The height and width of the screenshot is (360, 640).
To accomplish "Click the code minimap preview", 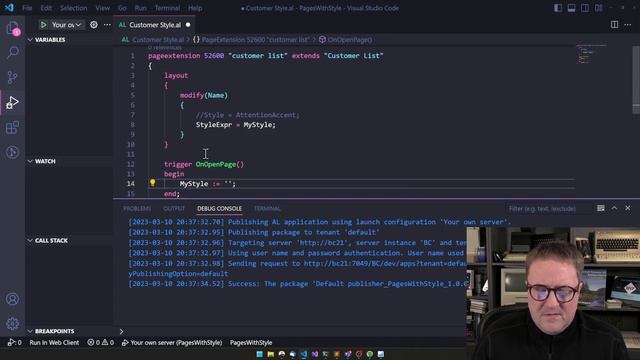I will 592,54.
